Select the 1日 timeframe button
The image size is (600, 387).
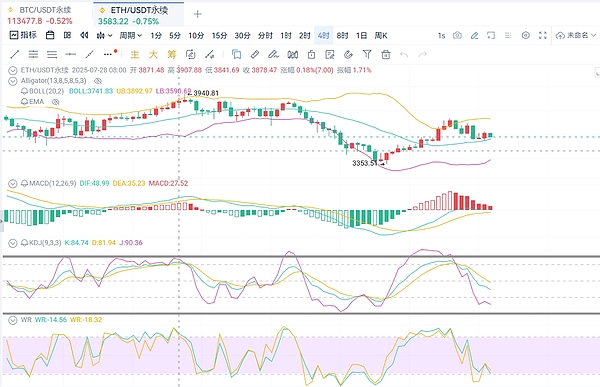point(362,36)
